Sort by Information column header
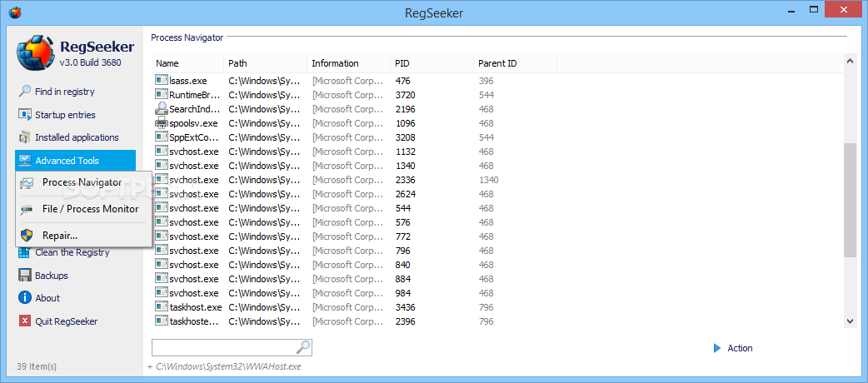The width and height of the screenshot is (868, 383). click(349, 63)
